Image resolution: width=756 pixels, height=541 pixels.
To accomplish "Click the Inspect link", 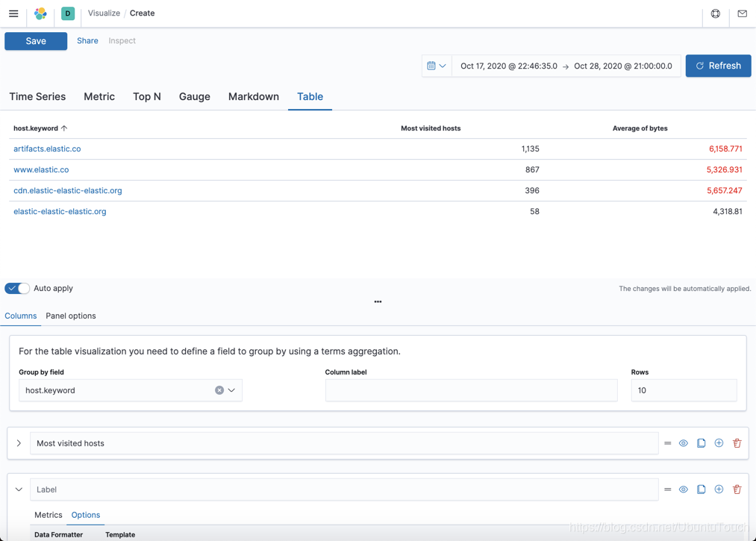I will [122, 40].
